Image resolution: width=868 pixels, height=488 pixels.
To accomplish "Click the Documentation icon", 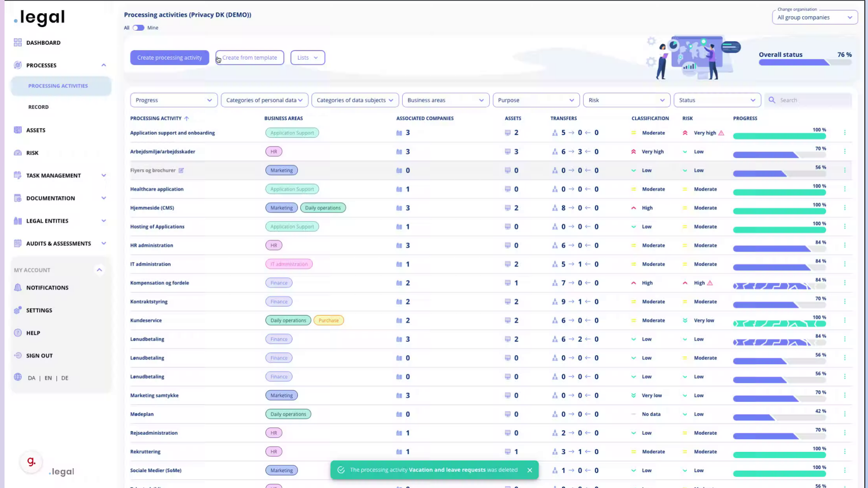I will tap(18, 198).
